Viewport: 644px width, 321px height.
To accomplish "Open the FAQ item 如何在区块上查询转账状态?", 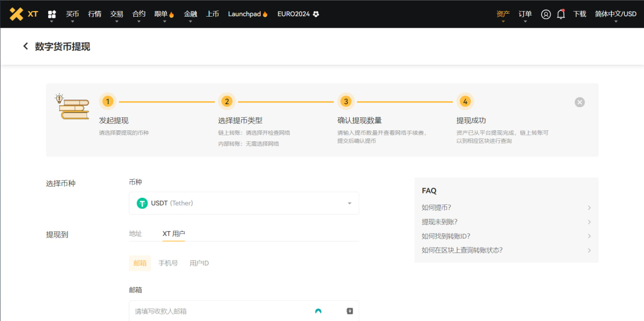I will click(x=506, y=250).
